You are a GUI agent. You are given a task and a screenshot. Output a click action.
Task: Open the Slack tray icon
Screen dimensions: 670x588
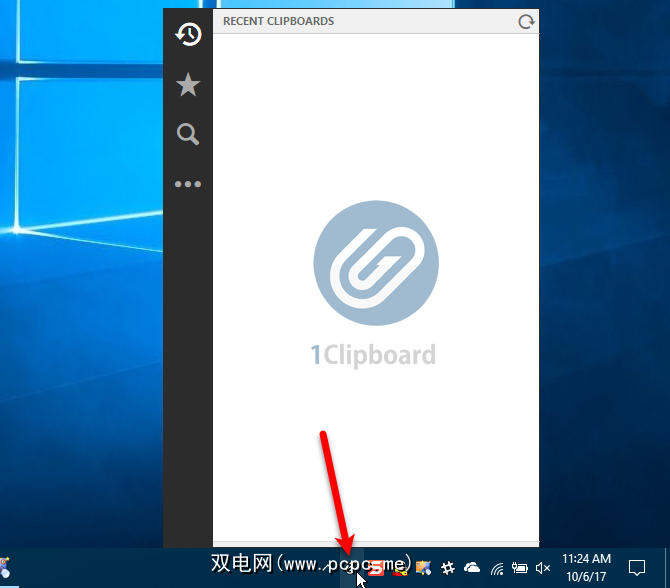tap(448, 568)
